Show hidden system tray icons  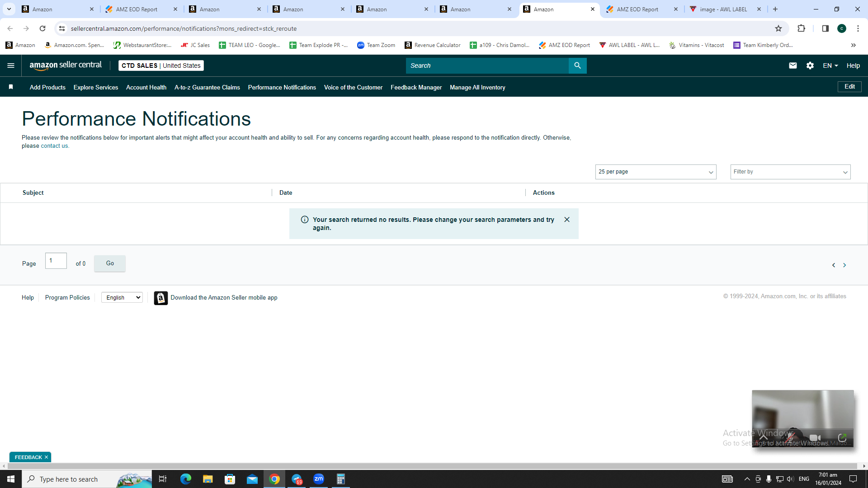point(747,479)
